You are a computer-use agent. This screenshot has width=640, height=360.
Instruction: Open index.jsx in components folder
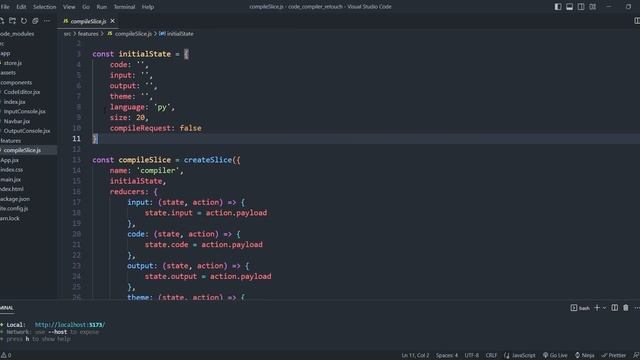click(x=14, y=102)
